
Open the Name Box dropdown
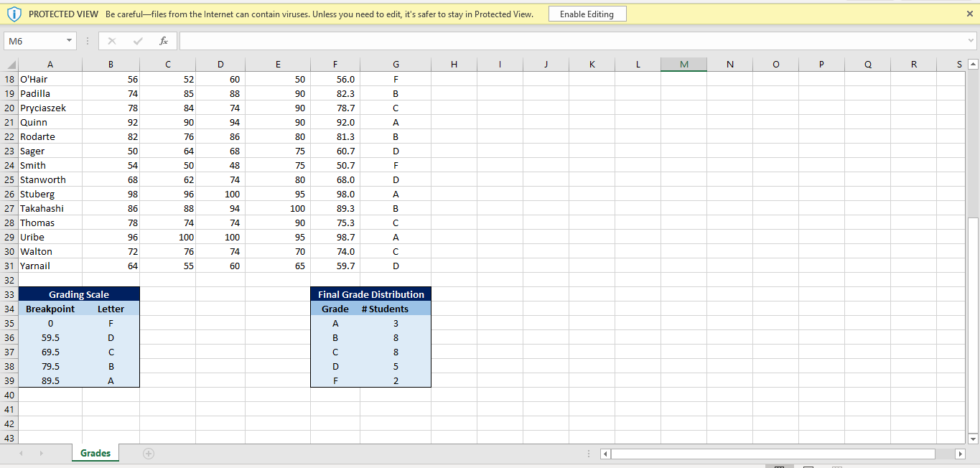click(x=70, y=41)
